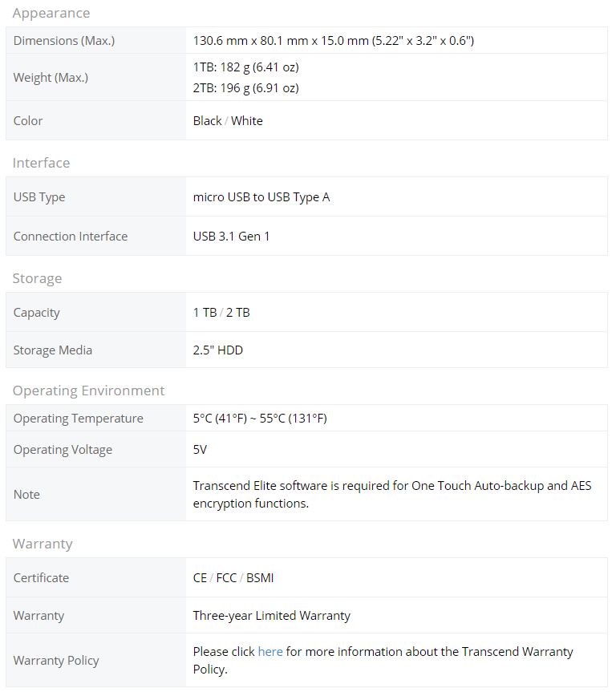The image size is (616, 692).
Task: Click the Transcend Elite software note text
Action: (392, 494)
